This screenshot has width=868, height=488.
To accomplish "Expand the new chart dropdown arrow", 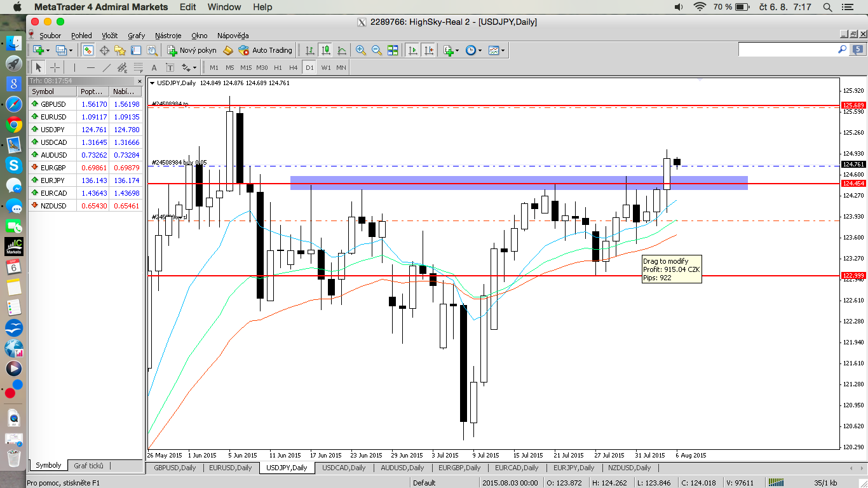I will pyautogui.click(x=48, y=50).
